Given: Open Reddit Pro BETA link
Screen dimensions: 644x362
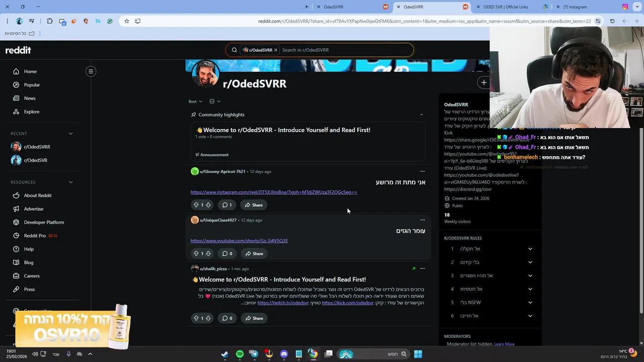Looking at the screenshot, I should point(40,236).
